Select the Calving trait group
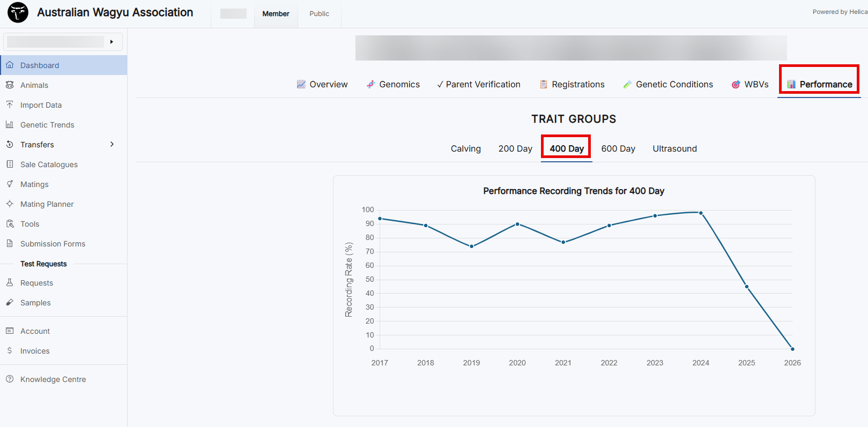Viewport: 868px width, 427px height. (x=466, y=149)
